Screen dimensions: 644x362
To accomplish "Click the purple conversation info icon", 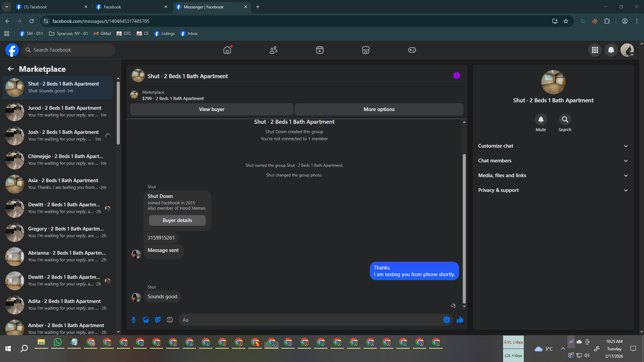I will coord(456,75).
